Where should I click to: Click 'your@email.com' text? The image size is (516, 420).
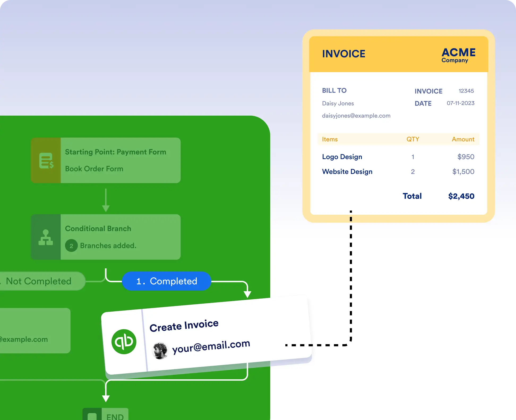tap(211, 347)
